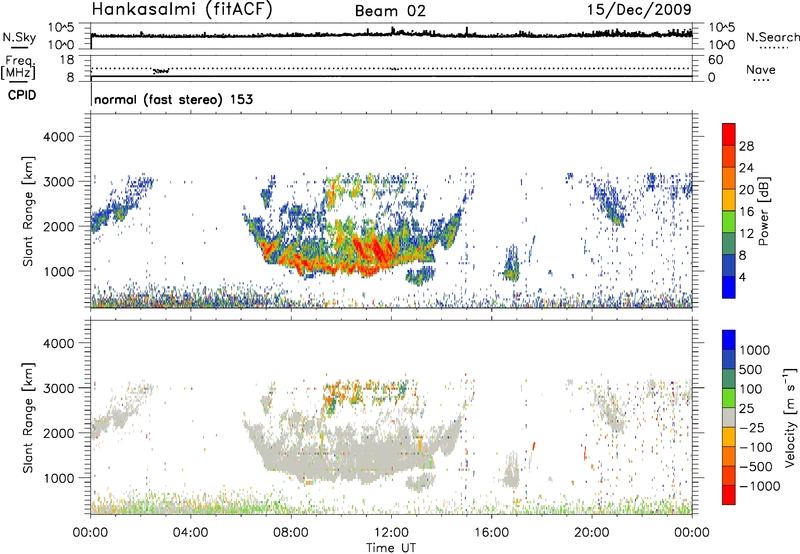The height and width of the screenshot is (554, 800).
Task: Click the 3000 tick in velocity panel
Action: tap(59, 388)
